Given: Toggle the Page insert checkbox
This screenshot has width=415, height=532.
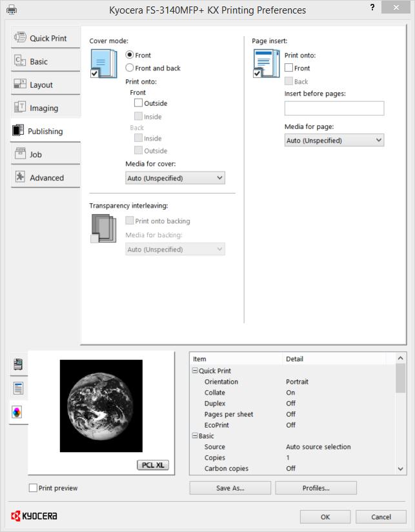Looking at the screenshot, I should click(257, 74).
